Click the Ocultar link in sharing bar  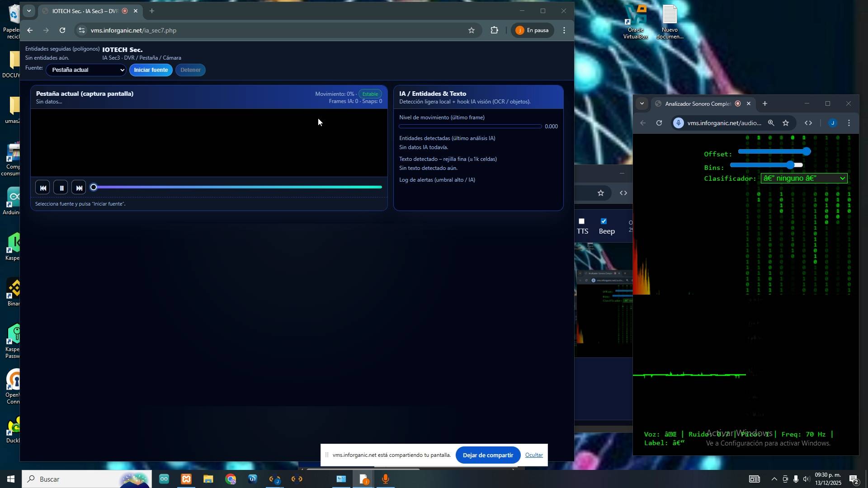pos(533,455)
